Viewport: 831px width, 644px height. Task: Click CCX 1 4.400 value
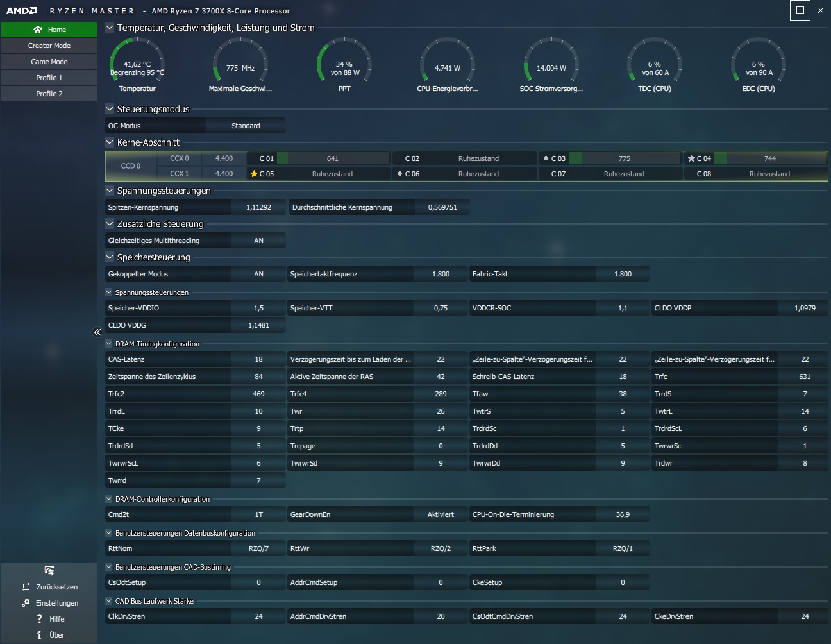coord(224,174)
